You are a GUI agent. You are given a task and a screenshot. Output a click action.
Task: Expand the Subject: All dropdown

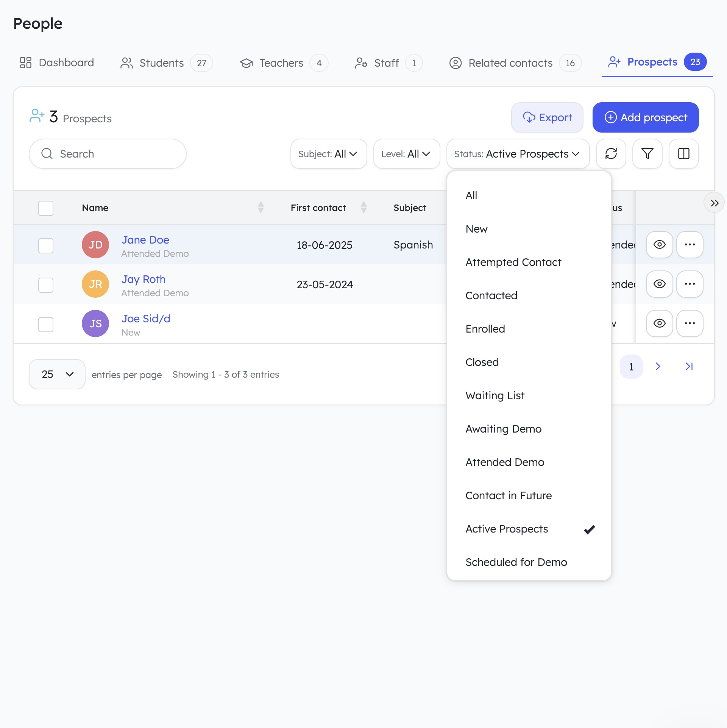[328, 154]
